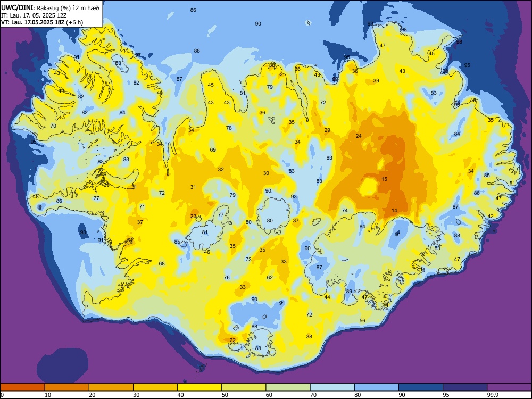Click the 'UWC/DINI: Rakastig (%) í 2 m hæð' title
Image resolution: width=532 pixels, height=399 pixels.
[x=50, y=8]
